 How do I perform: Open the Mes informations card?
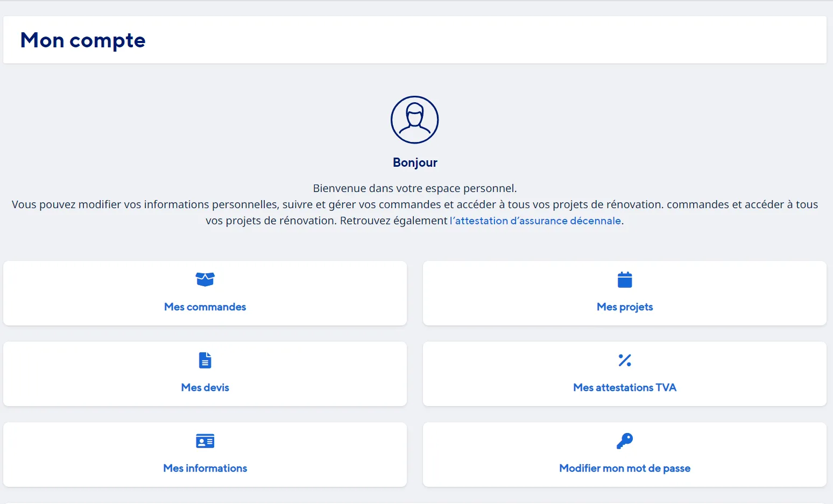click(205, 455)
